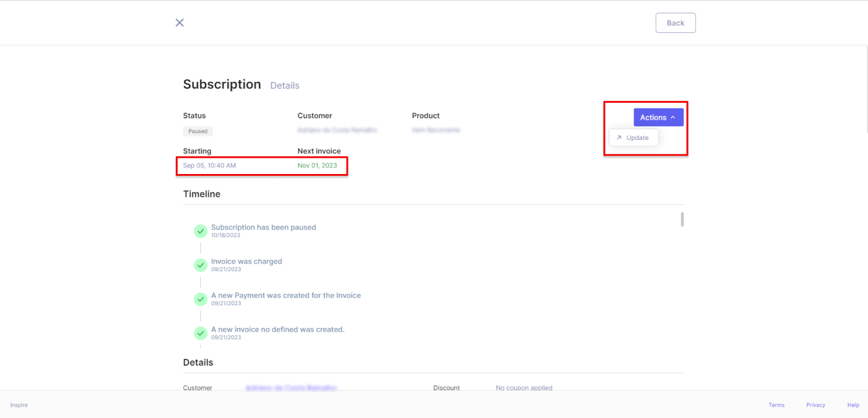Click the Timeline section heading
The image size is (868, 418).
(x=202, y=194)
